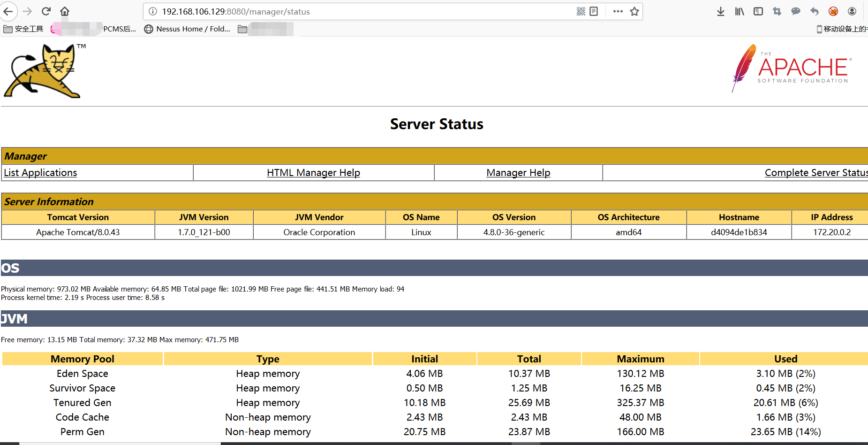Click the JVM version 1.7.0_121-b00 cell
Screen dimensions: 868x445
[204, 232]
